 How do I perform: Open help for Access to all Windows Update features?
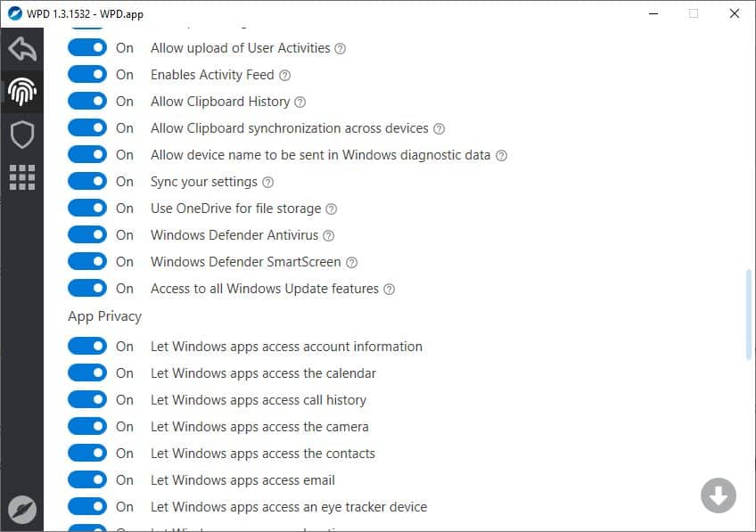pyautogui.click(x=389, y=289)
